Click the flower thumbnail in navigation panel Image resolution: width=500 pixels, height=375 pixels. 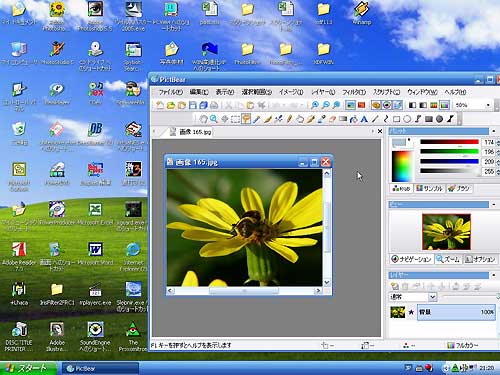446,232
